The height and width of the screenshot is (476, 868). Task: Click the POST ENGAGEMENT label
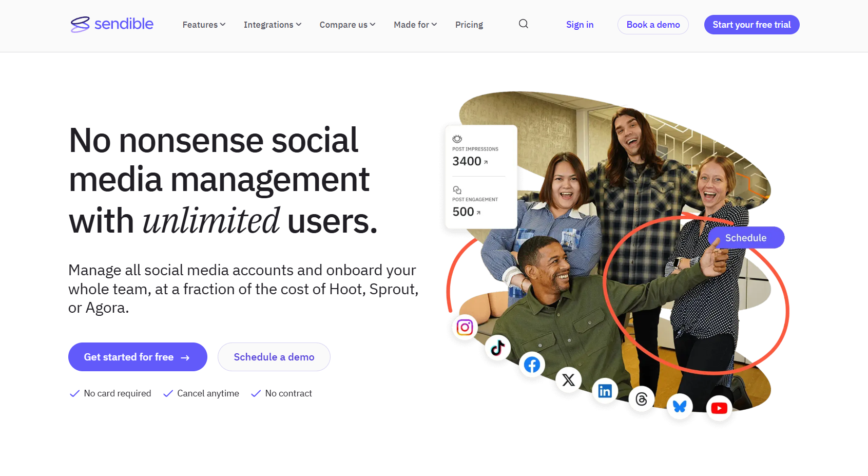coord(475,199)
